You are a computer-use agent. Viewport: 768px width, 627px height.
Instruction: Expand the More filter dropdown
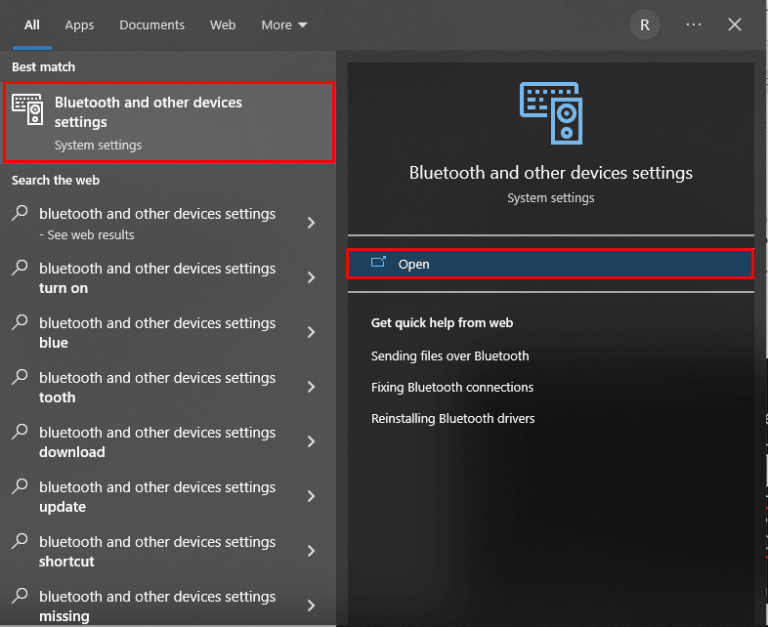point(284,25)
